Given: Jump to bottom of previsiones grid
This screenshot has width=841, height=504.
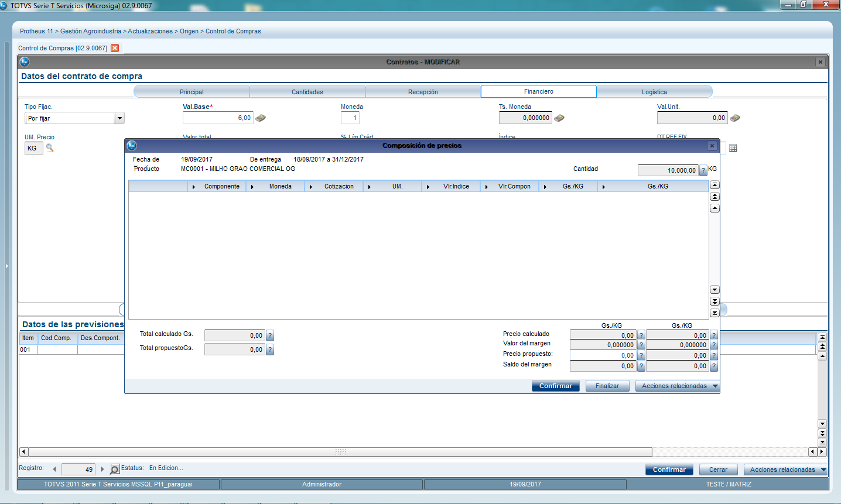Looking at the screenshot, I should 822,443.
